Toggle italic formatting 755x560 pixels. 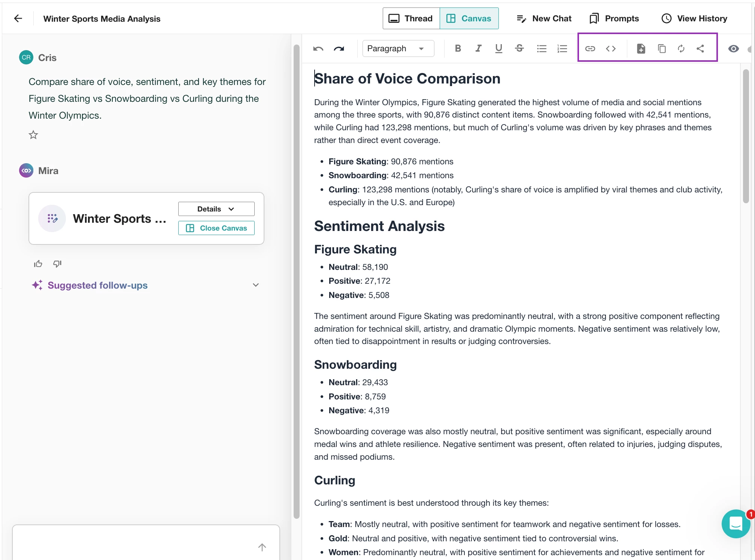(x=478, y=48)
